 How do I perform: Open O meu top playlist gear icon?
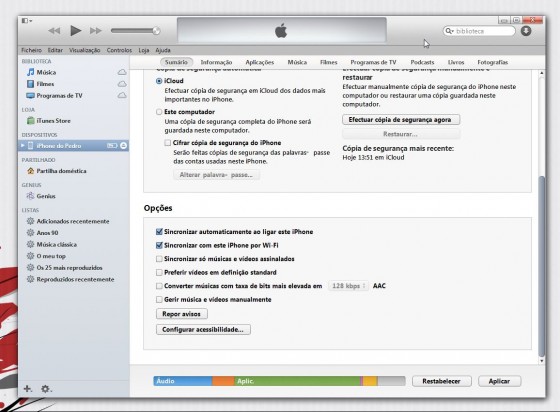click(x=31, y=256)
